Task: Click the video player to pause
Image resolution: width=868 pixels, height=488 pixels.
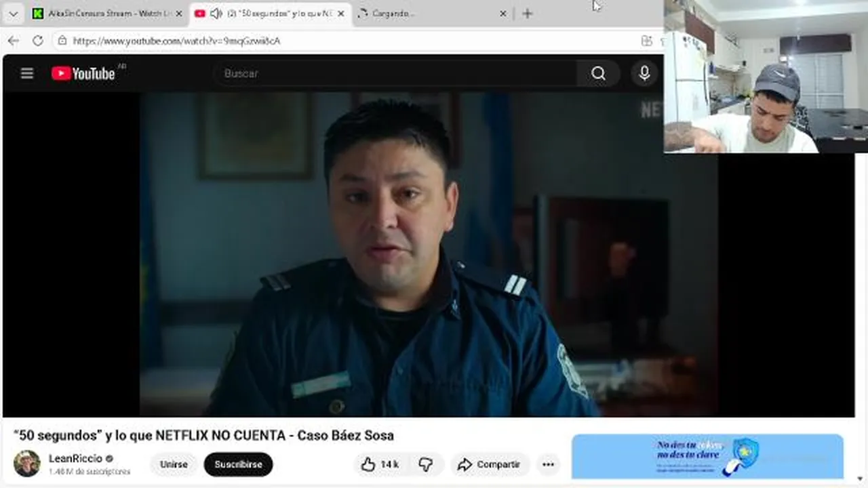Action: coord(429,254)
